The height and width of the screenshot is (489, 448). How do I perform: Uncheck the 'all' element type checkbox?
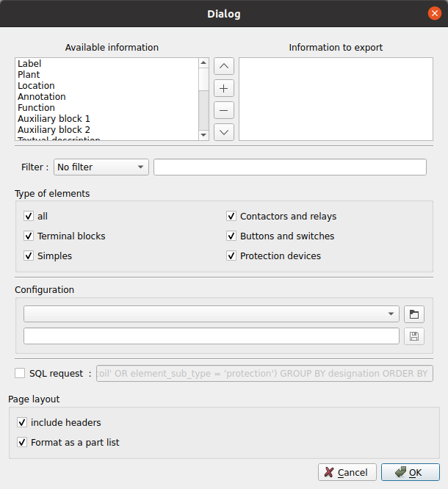(29, 217)
